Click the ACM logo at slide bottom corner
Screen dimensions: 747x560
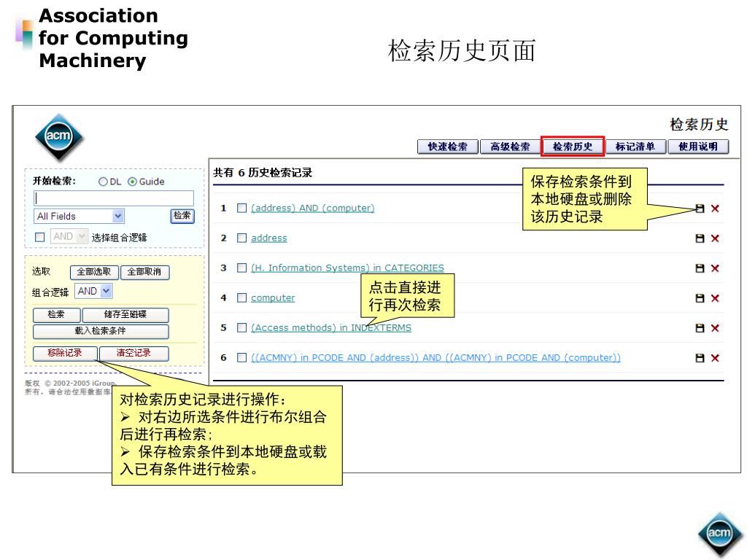[719, 534]
